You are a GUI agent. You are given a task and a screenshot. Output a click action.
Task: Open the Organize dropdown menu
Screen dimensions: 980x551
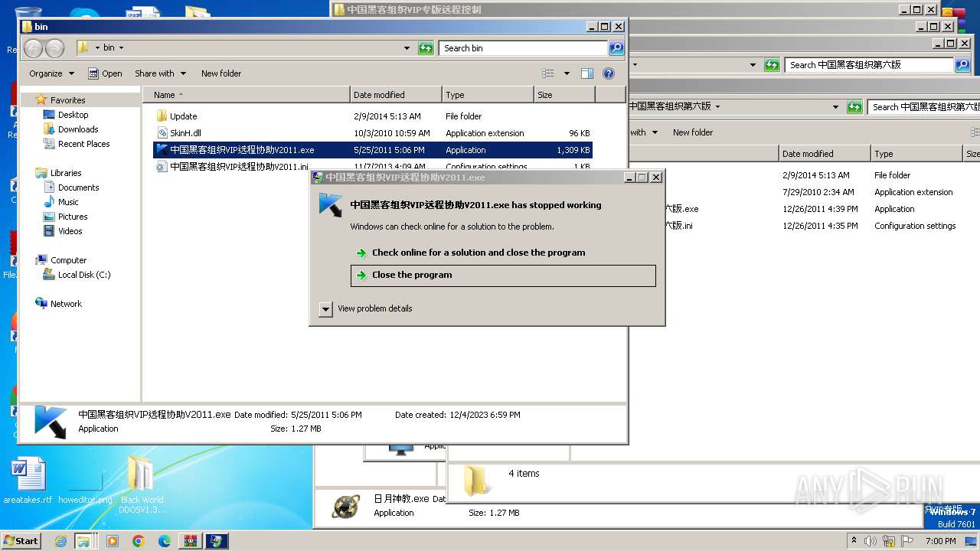click(52, 73)
